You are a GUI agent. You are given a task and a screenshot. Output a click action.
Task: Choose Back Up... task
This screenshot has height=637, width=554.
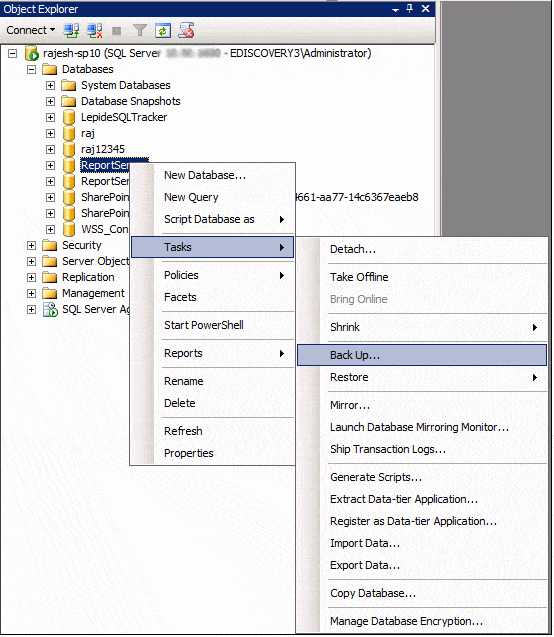point(422,355)
